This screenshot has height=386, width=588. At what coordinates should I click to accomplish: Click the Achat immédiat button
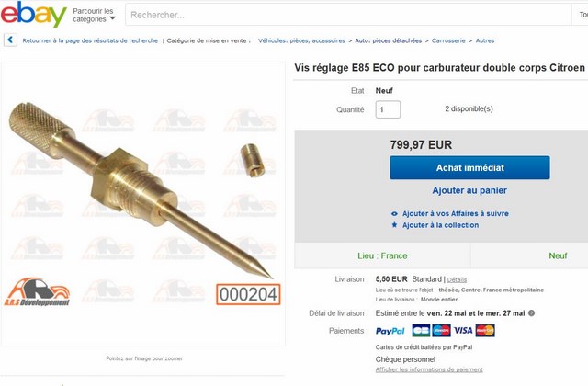(x=469, y=167)
